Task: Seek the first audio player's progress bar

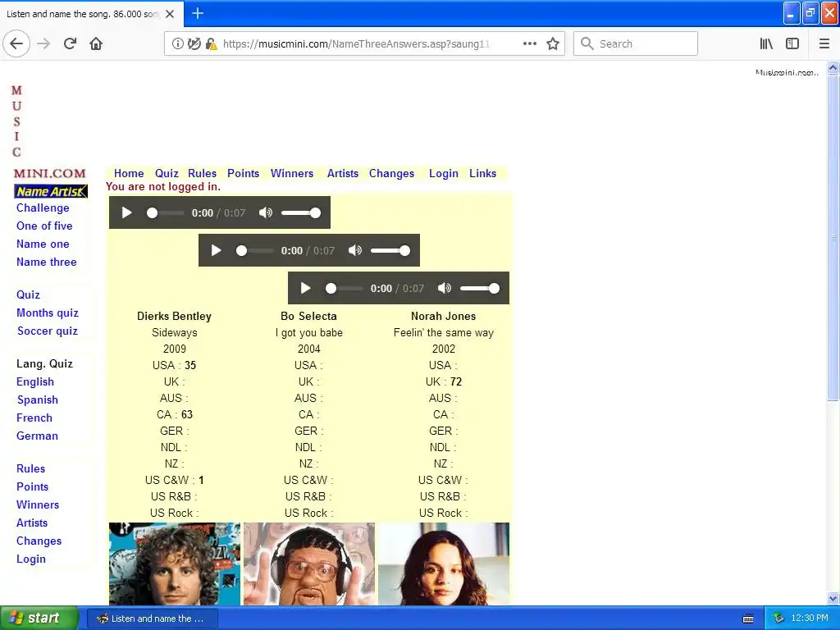Action: pyautogui.click(x=165, y=212)
